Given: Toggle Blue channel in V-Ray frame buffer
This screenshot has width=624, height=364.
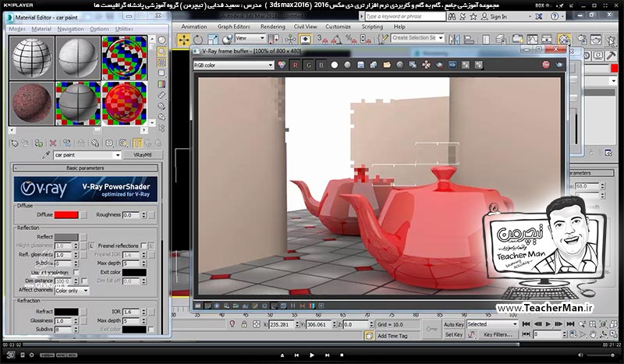Looking at the screenshot, I should point(321,65).
